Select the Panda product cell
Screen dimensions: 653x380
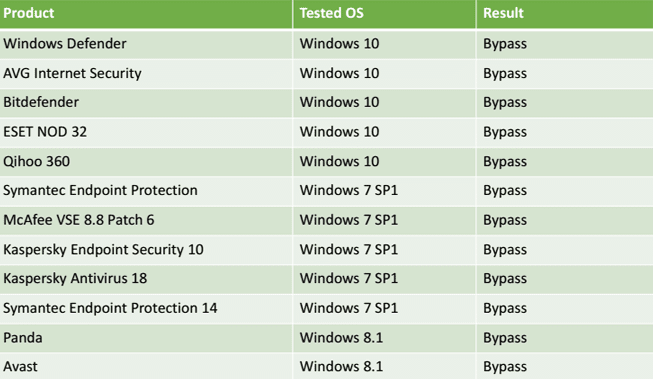[x=146, y=338]
